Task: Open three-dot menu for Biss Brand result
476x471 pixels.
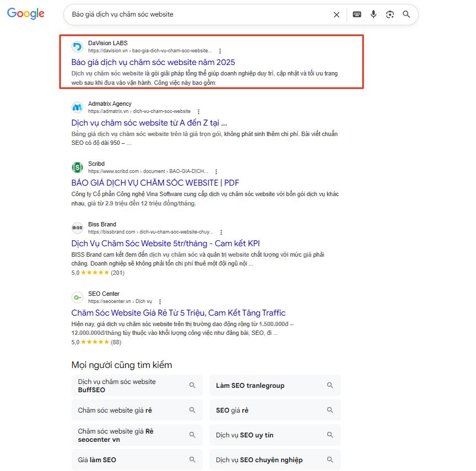Action: (x=221, y=232)
